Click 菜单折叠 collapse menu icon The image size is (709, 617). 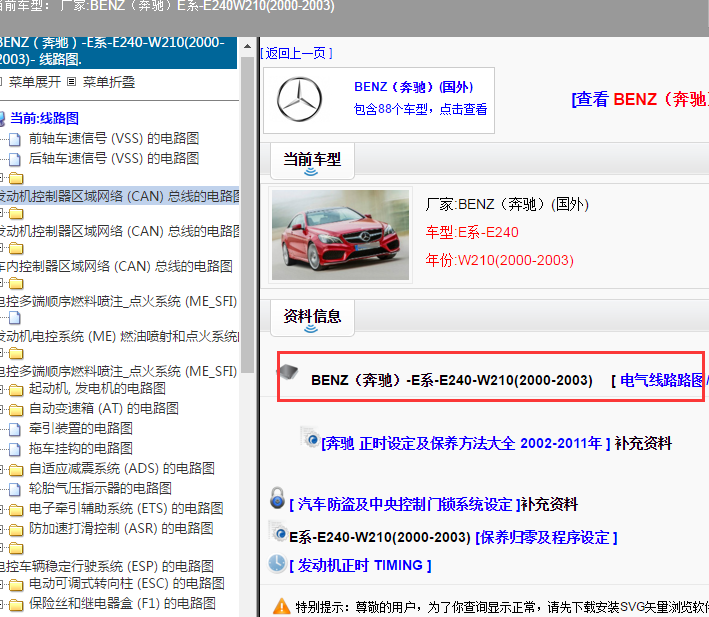tap(71, 82)
